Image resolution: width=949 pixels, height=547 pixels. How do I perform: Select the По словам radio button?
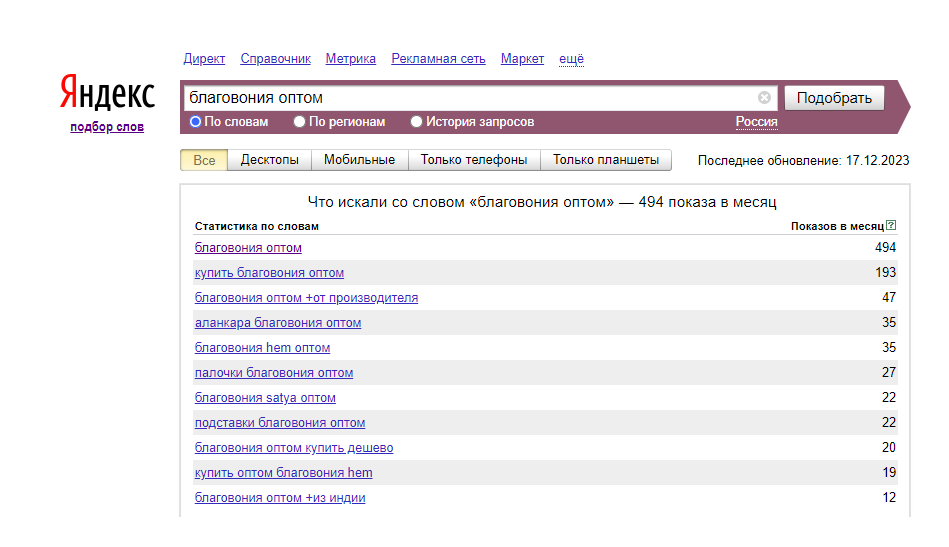(x=195, y=122)
